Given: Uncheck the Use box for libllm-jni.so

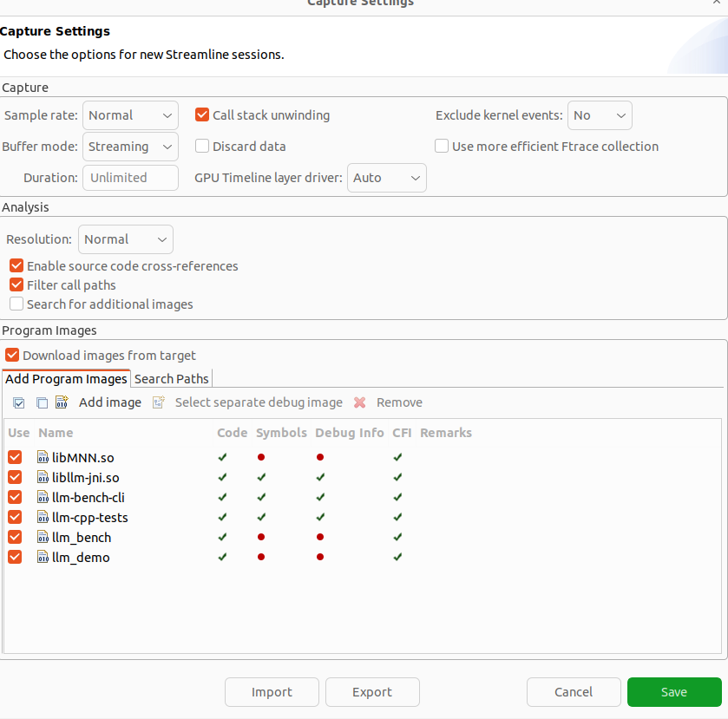Looking at the screenshot, I should 15,477.
